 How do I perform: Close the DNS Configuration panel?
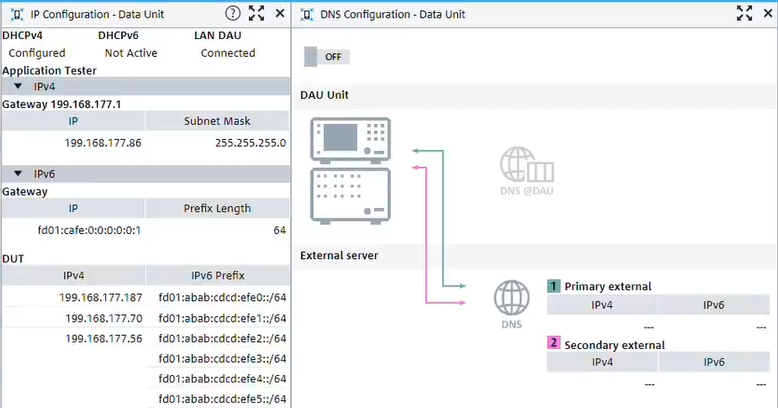tap(768, 13)
